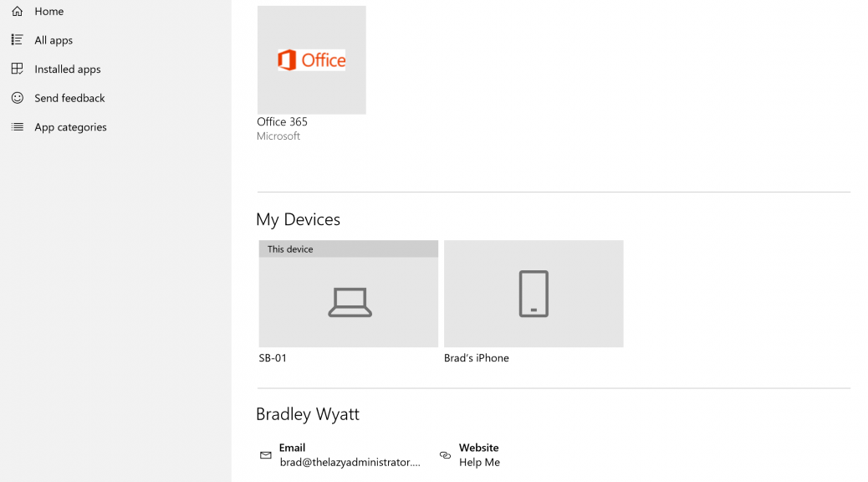Image resolution: width=868 pixels, height=482 pixels.
Task: Open the Help Me website link
Action: [x=479, y=462]
